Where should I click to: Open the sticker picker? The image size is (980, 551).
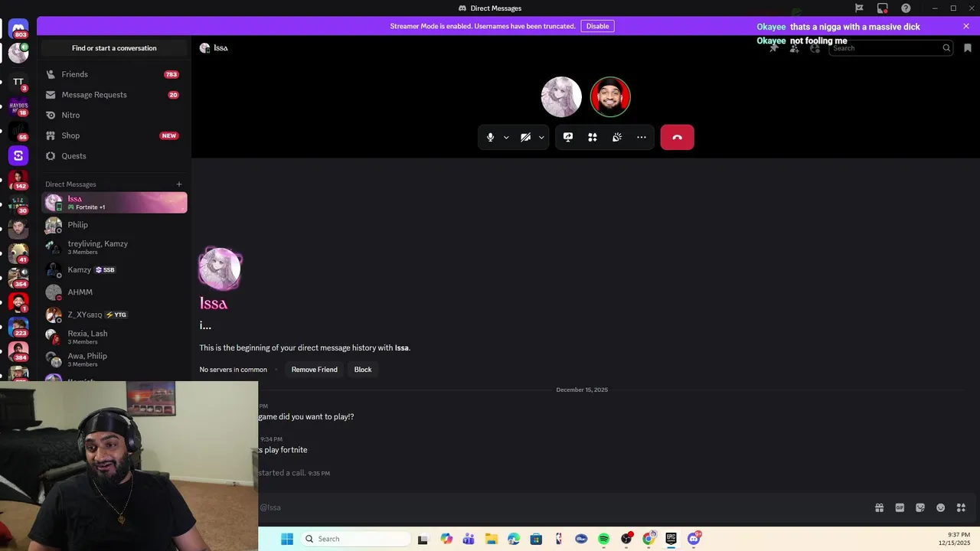click(x=920, y=507)
